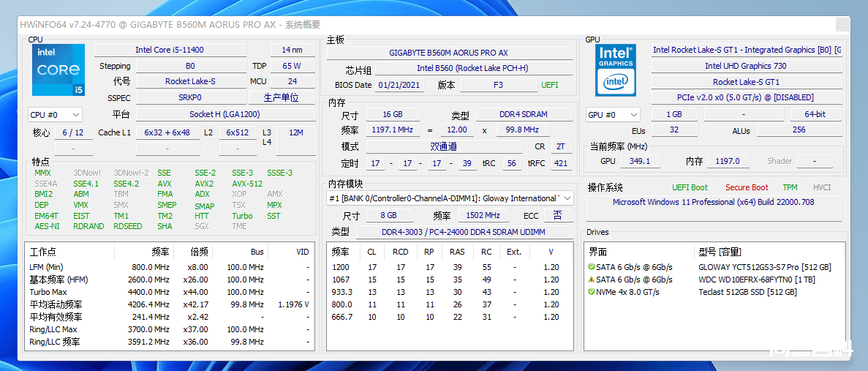The width and height of the screenshot is (868, 371).
Task: Click the 64-bit GPU bus width field
Action: click(815, 114)
